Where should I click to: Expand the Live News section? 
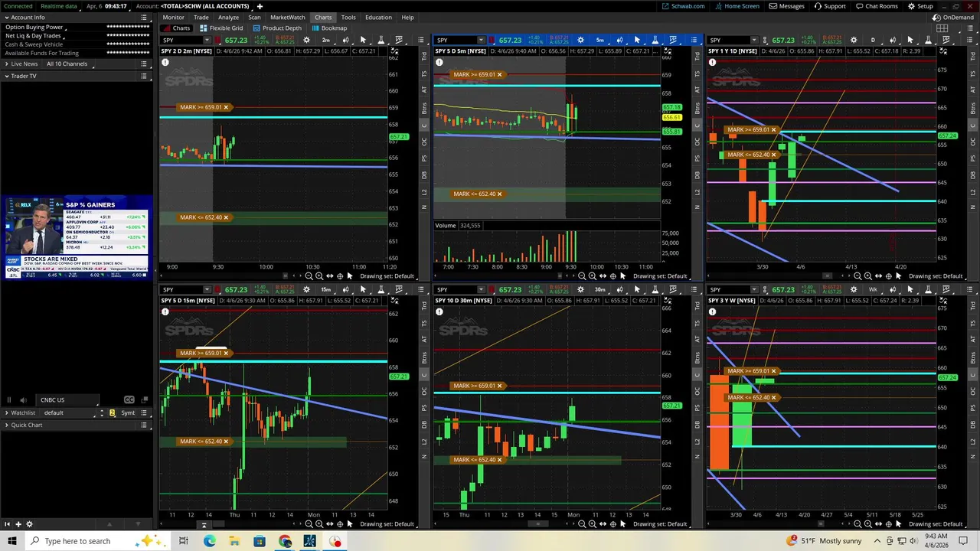(x=7, y=64)
